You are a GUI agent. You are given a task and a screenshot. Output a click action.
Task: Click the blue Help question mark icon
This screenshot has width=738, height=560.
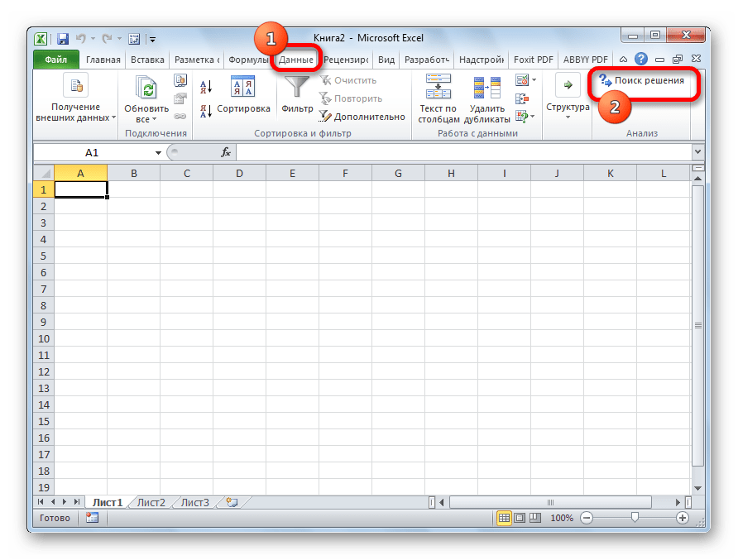641,60
